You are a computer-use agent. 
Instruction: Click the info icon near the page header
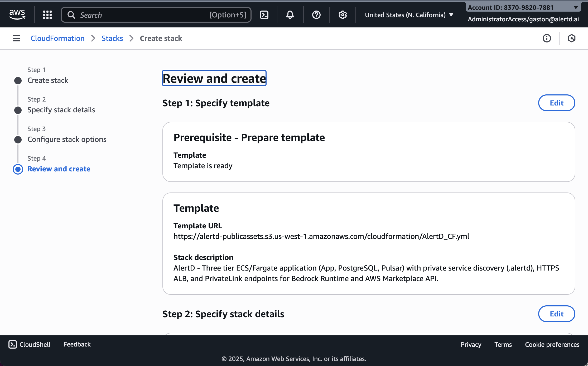click(547, 38)
